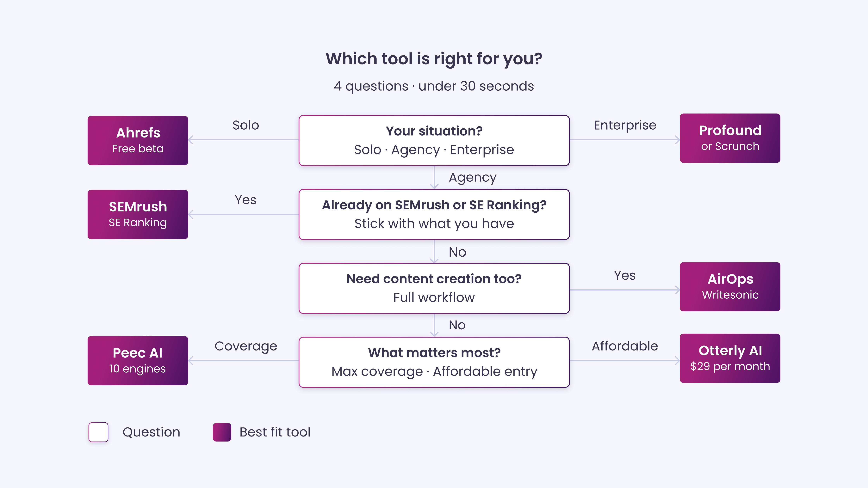Screen dimensions: 868x488
Task: Click the 'Your situation?' question box
Action: tap(434, 140)
